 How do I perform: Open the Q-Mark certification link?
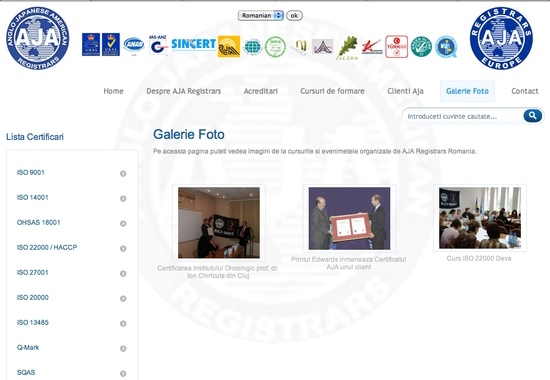[28, 347]
